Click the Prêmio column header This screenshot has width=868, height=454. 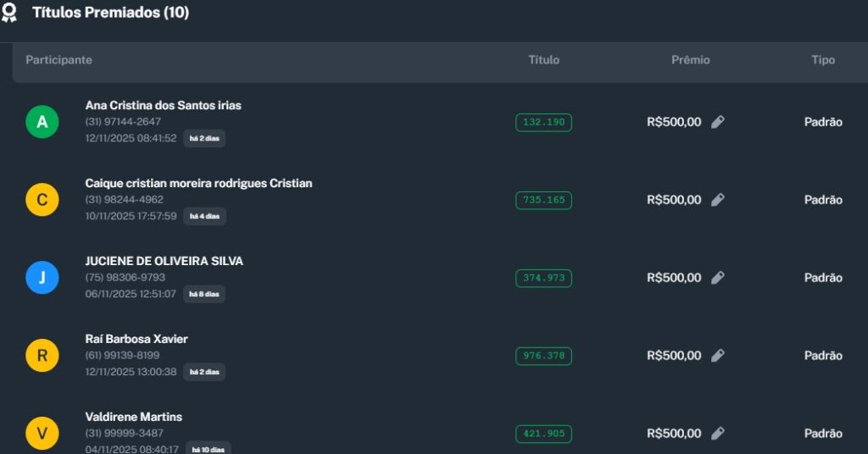(690, 60)
